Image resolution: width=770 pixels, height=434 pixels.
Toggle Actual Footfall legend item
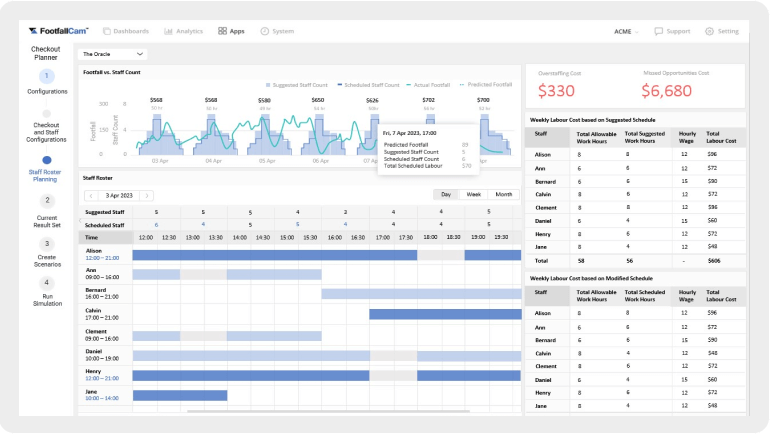click(x=428, y=85)
